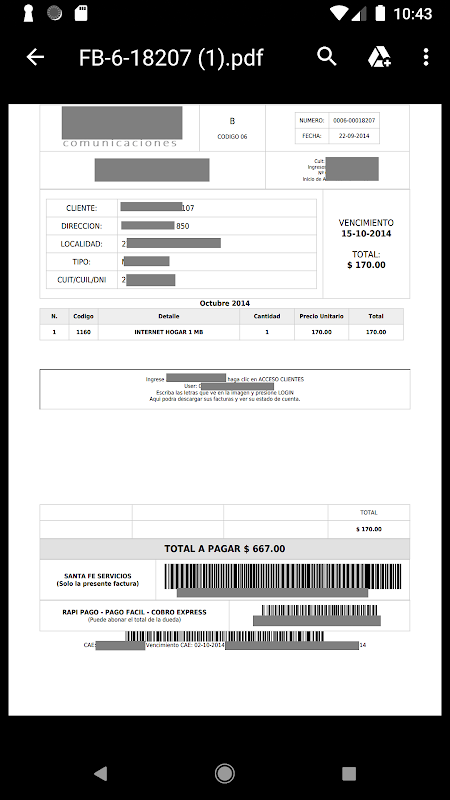Tap the ACCESO CLIENTES instruction line
The height and width of the screenshot is (800, 450).
coord(224,379)
